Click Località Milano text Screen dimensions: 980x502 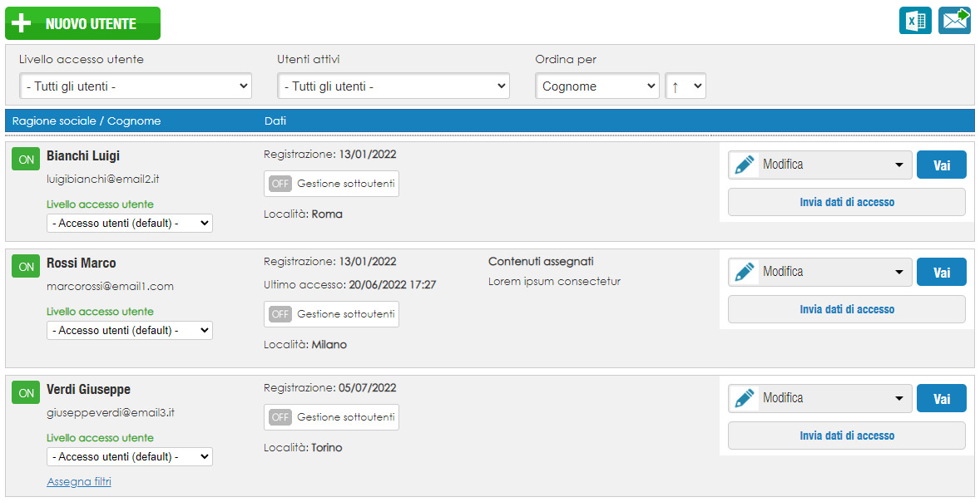[x=305, y=345]
